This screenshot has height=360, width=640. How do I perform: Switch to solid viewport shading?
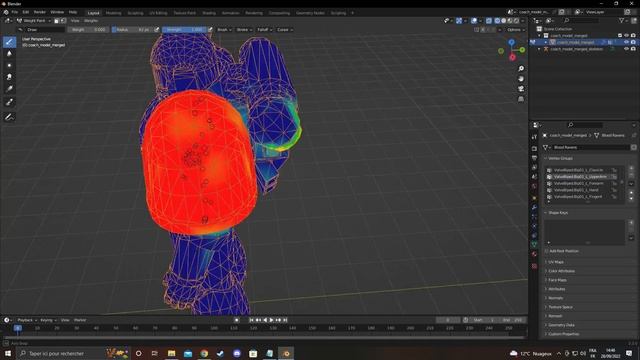(x=504, y=20)
